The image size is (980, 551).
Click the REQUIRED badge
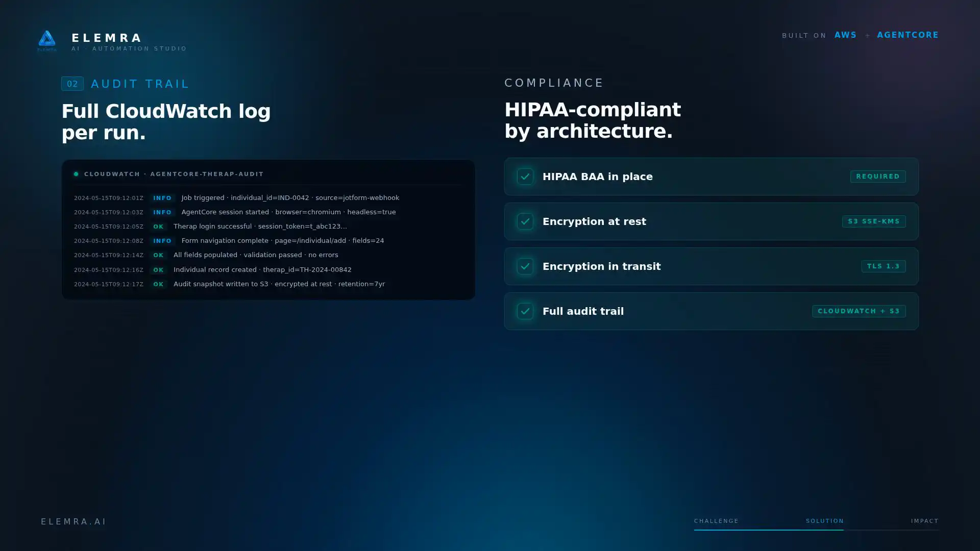pos(878,177)
